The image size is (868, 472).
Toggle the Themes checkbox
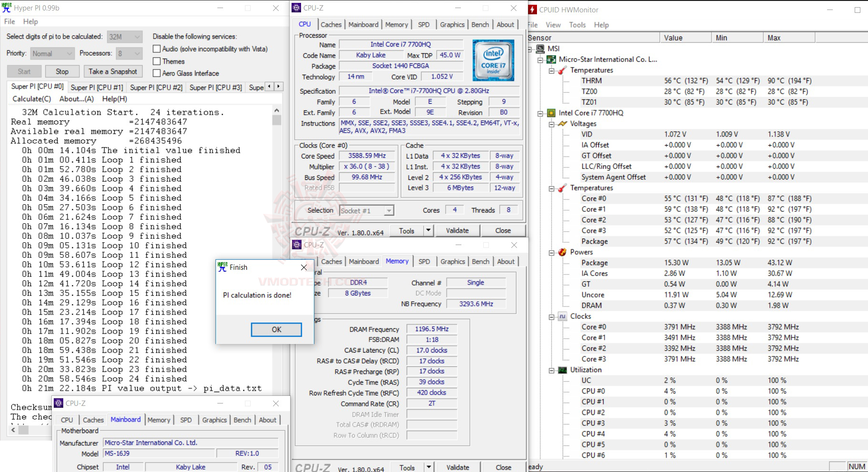point(156,61)
